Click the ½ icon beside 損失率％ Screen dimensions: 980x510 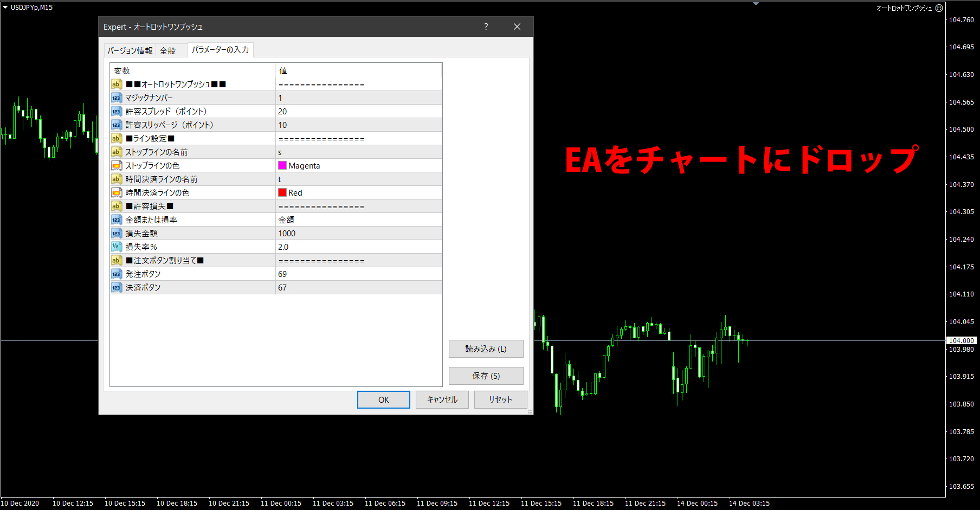click(117, 247)
